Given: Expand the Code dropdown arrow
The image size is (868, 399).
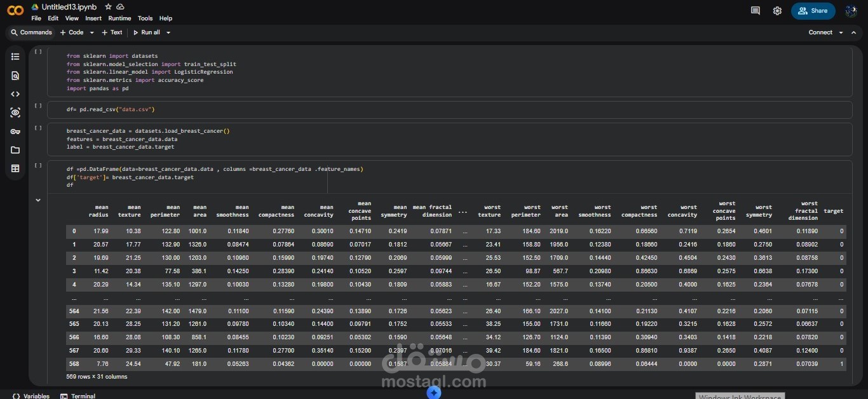Looking at the screenshot, I should coord(92,32).
